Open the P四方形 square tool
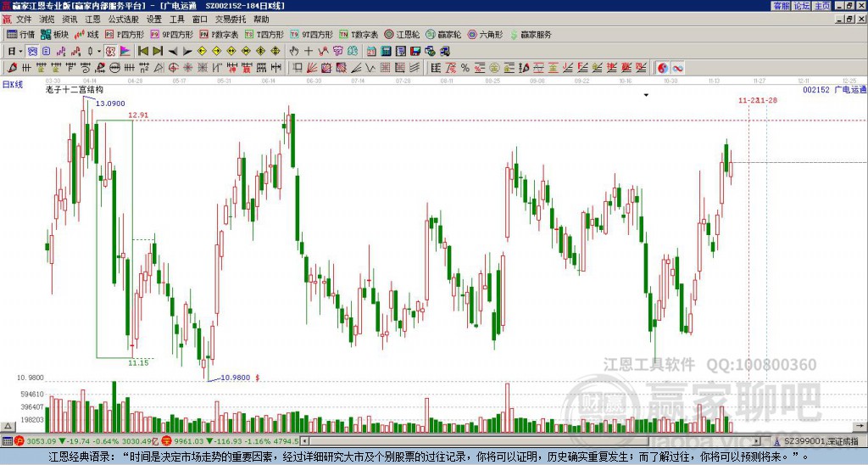868x465 pixels. 125,34
